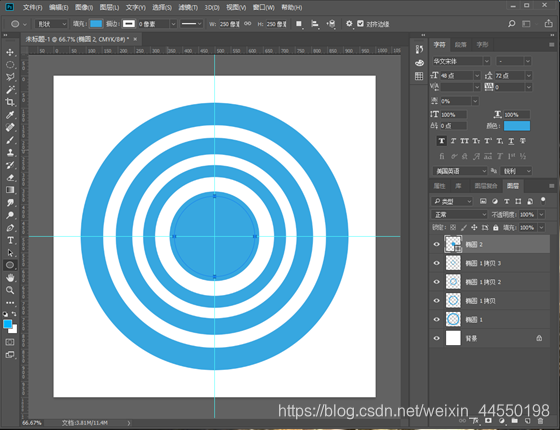Switch to the 属性 panel tab

pyautogui.click(x=439, y=186)
